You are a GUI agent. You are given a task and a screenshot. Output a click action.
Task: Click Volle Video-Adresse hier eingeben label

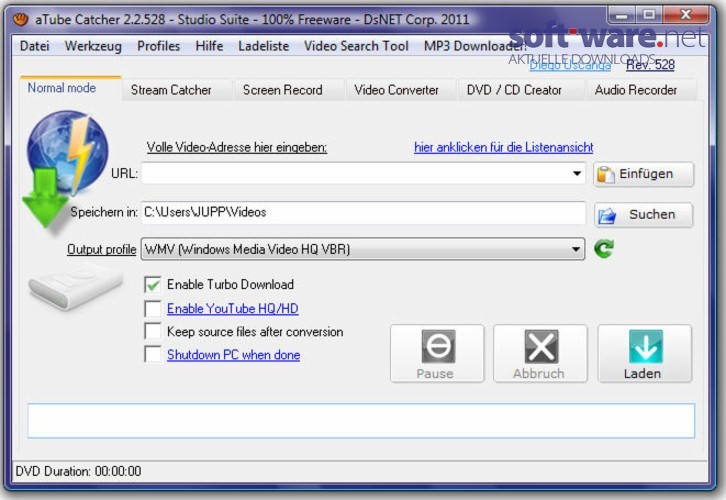(x=237, y=147)
